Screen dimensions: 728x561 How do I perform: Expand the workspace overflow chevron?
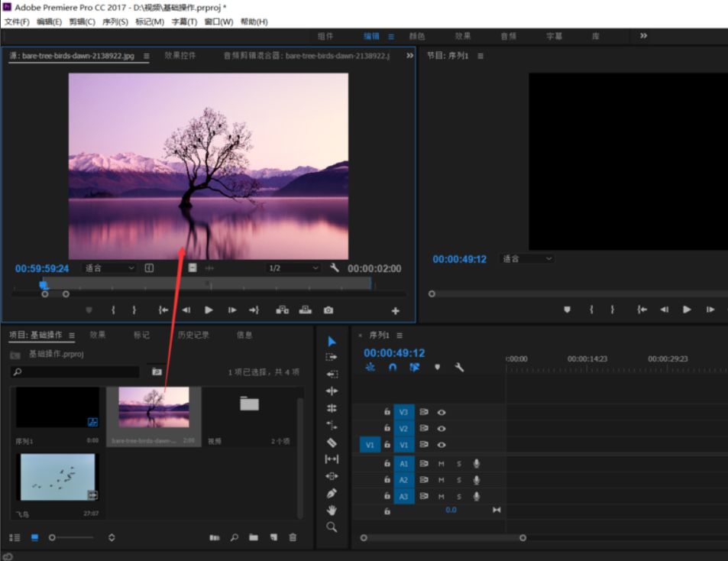click(x=643, y=36)
